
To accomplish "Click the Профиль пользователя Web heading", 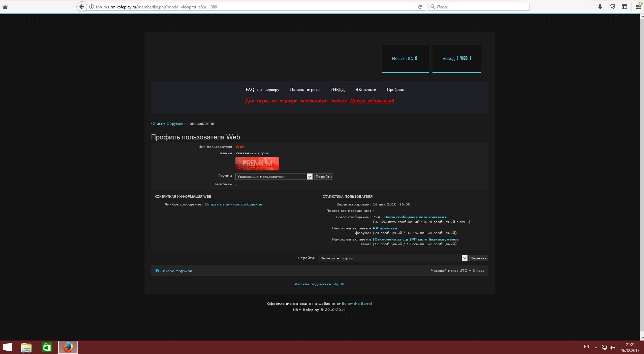I will pyautogui.click(x=196, y=137).
